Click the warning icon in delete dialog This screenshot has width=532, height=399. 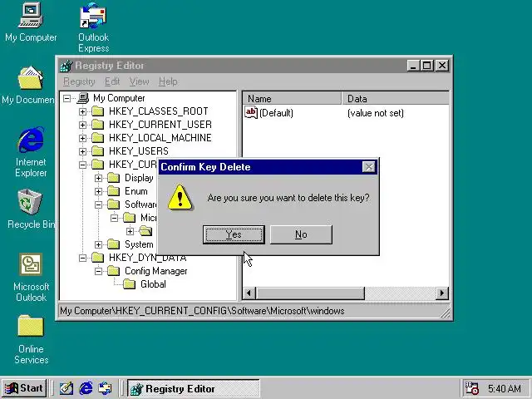[180, 198]
